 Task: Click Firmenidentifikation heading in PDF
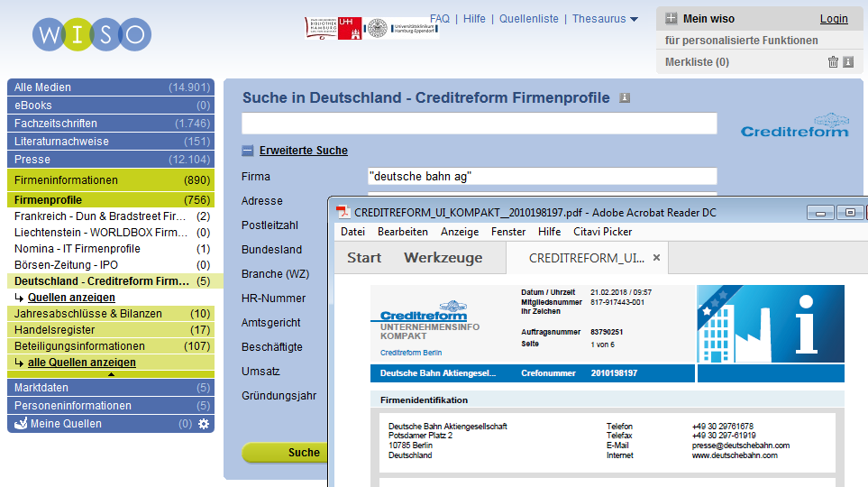424,400
